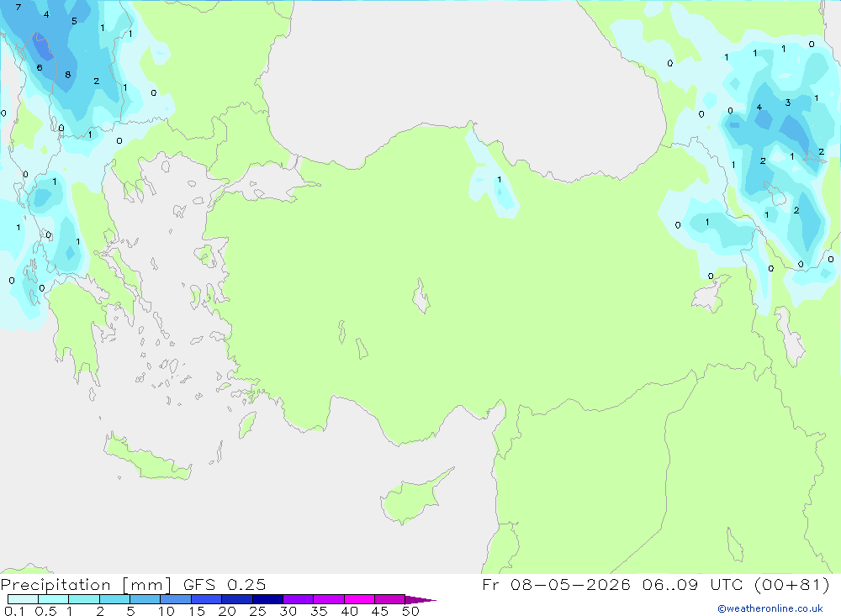Select the 25–30 mm navy legend swatch
The width and height of the screenshot is (841, 616).
tap(267, 599)
